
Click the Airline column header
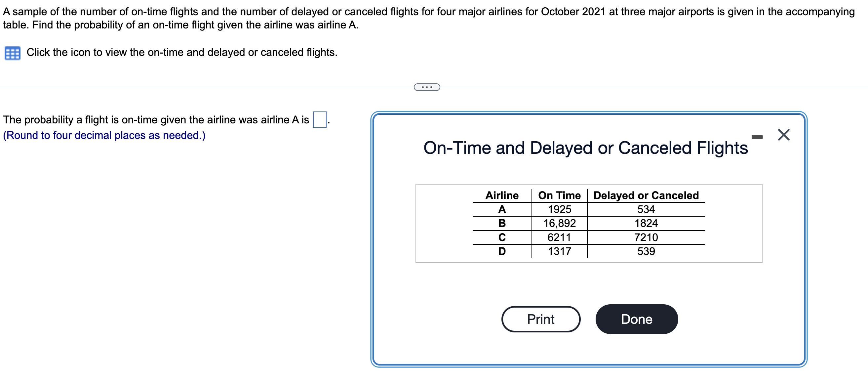coord(502,195)
